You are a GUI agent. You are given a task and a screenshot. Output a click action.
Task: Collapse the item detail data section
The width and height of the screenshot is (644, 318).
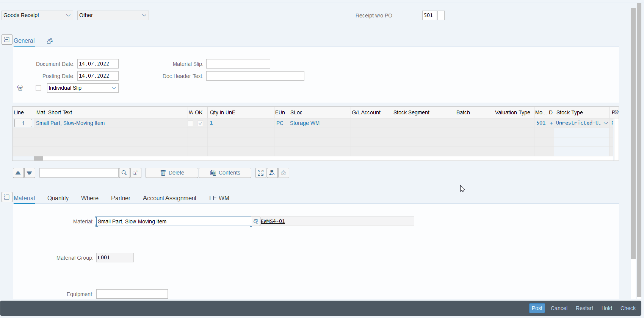(x=7, y=197)
